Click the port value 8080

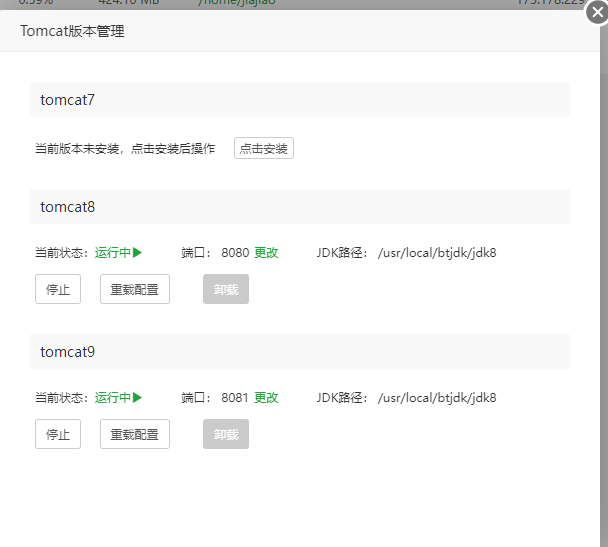(235, 253)
